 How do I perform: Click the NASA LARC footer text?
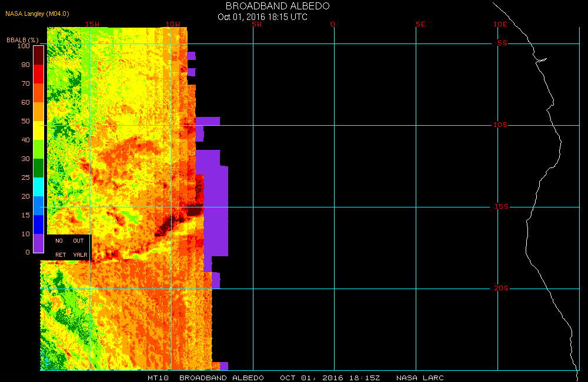(420, 378)
